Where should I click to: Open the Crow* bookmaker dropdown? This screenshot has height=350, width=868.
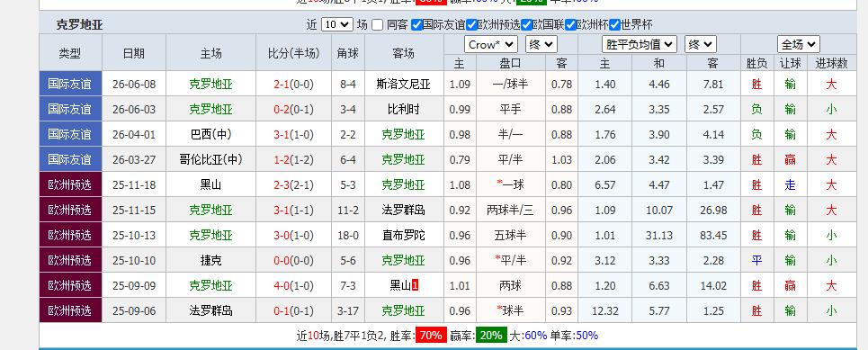coord(491,44)
